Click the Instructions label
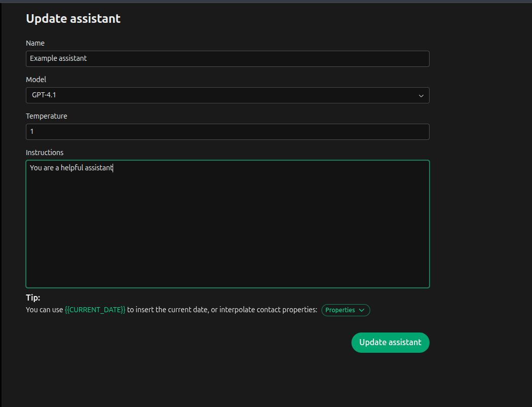Viewport: 532px width, 407px height. coord(44,153)
